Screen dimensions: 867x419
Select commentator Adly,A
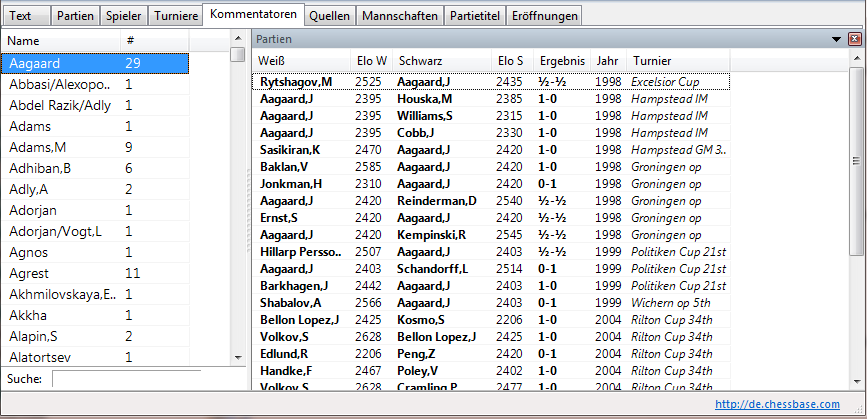click(95, 190)
